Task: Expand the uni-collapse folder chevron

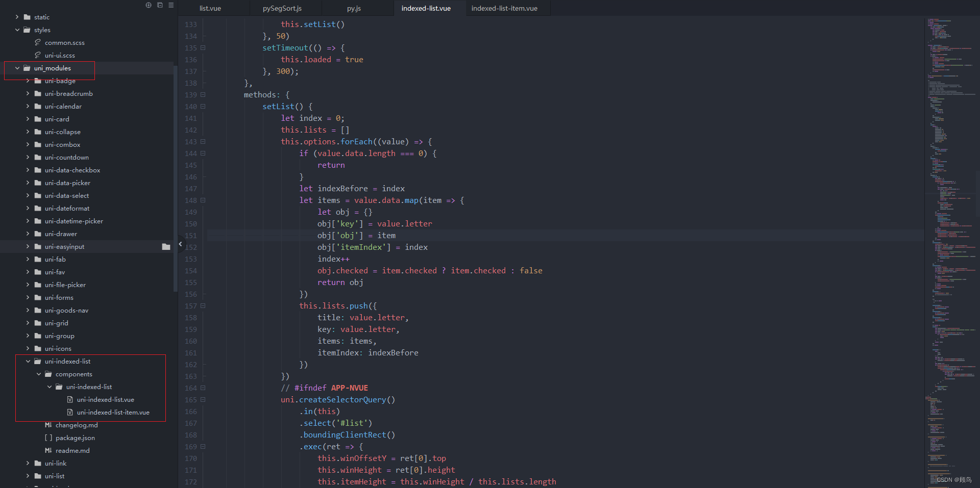Action: (28, 132)
